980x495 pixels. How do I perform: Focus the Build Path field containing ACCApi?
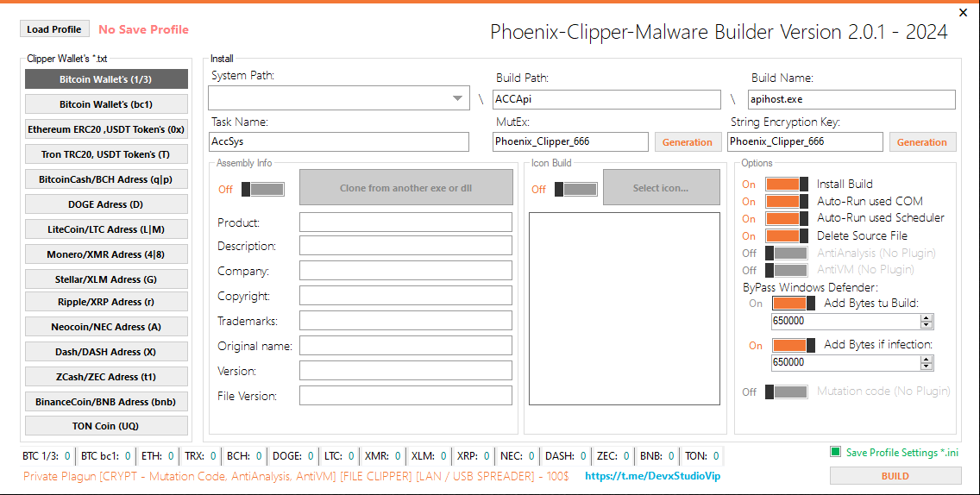tap(606, 99)
